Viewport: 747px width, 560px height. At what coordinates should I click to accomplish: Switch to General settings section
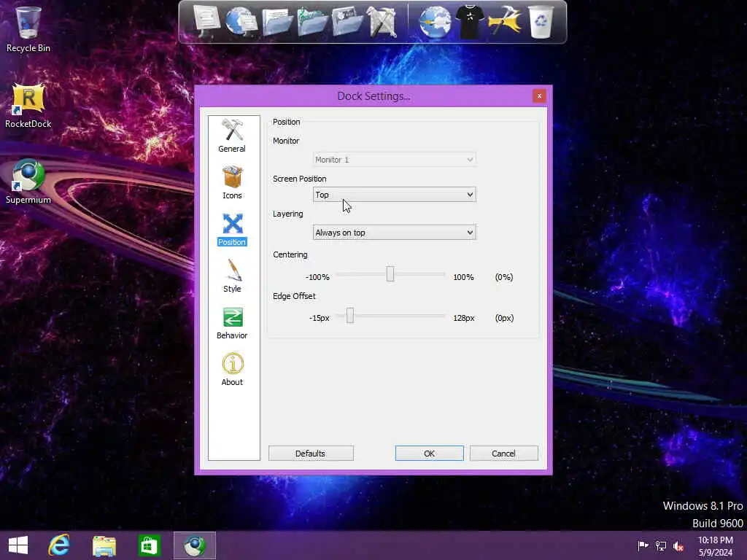point(232,136)
